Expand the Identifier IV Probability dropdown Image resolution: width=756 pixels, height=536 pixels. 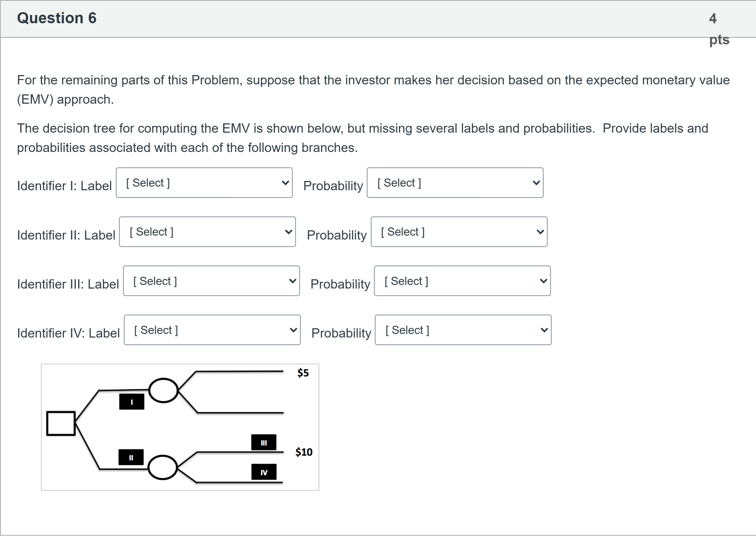coord(463,330)
